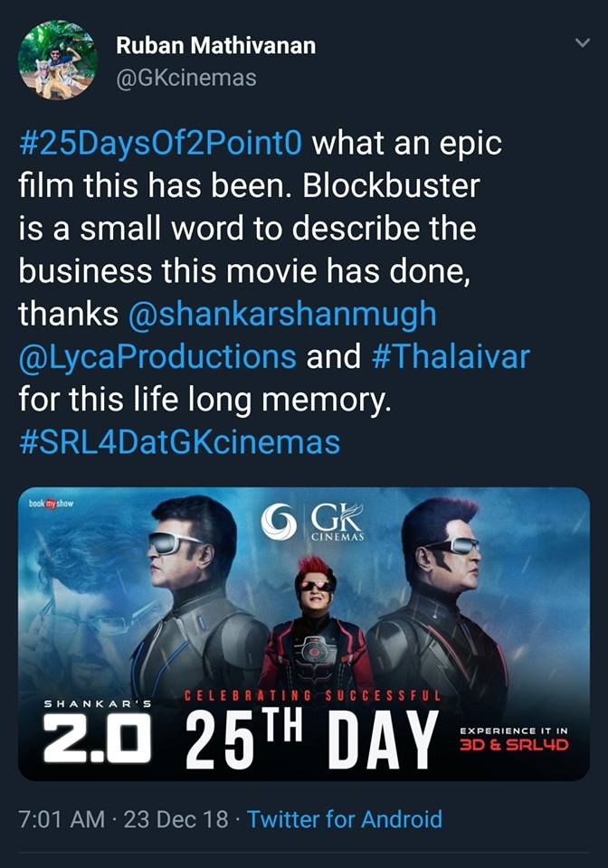Click the 23 Dec 18 date
608x868 pixels.
coord(176,819)
